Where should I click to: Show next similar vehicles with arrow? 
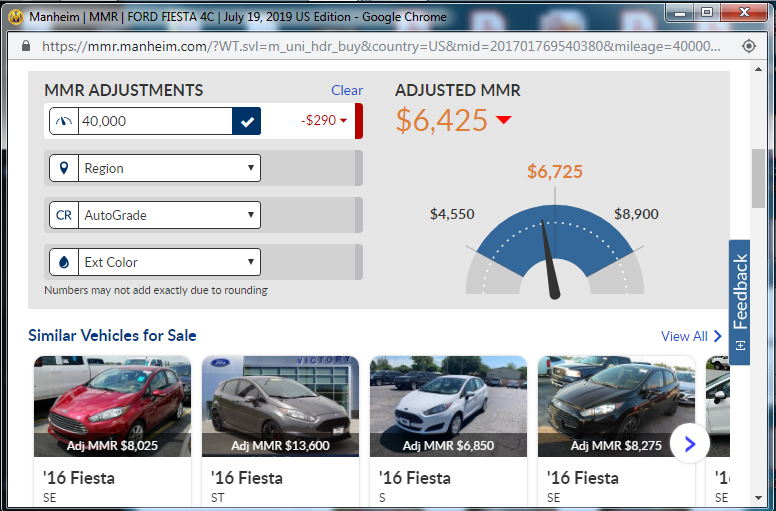[x=690, y=444]
